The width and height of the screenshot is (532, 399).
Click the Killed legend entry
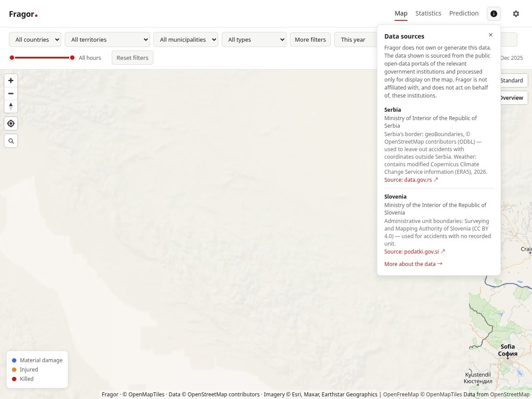(23, 379)
